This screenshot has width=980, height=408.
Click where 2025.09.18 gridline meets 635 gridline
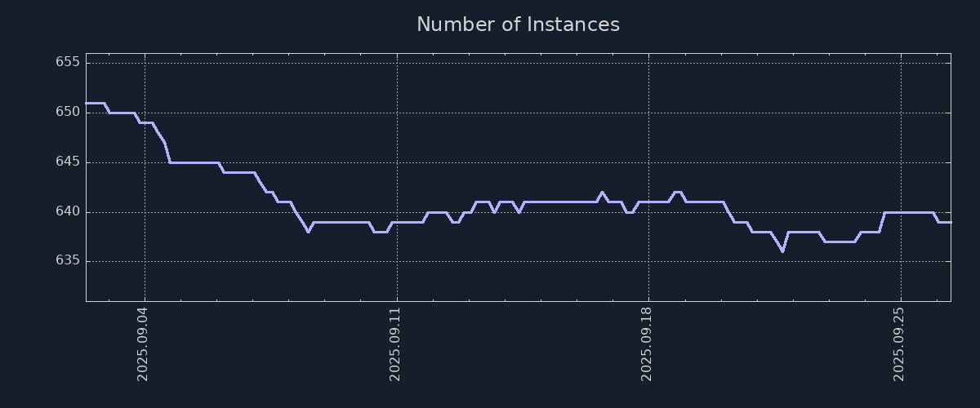pos(649,261)
